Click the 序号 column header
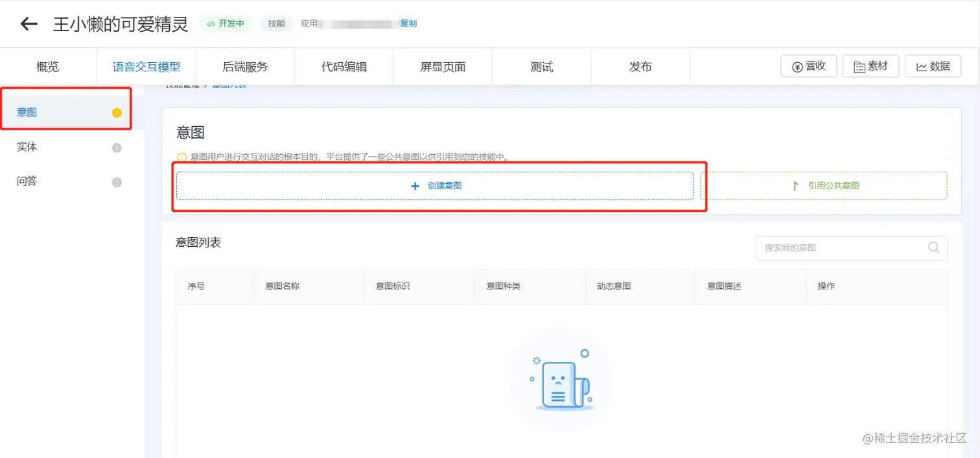This screenshot has width=980, height=458. 215,286
